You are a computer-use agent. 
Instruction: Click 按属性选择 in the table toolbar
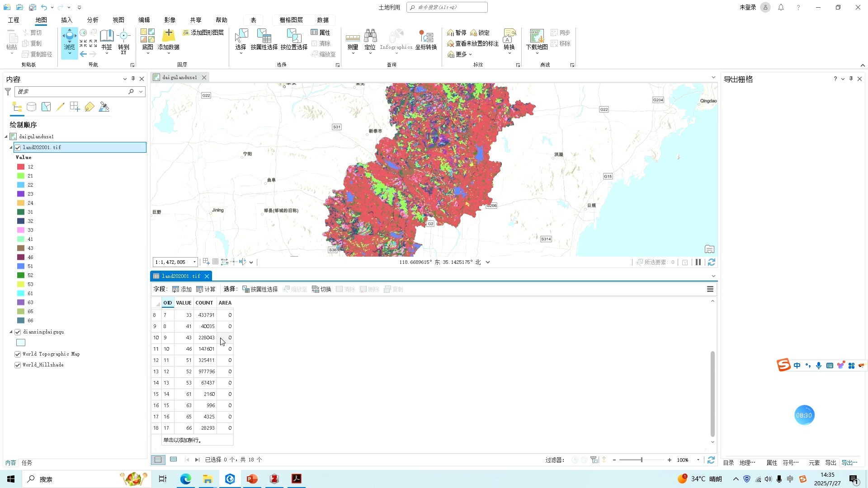(260, 289)
